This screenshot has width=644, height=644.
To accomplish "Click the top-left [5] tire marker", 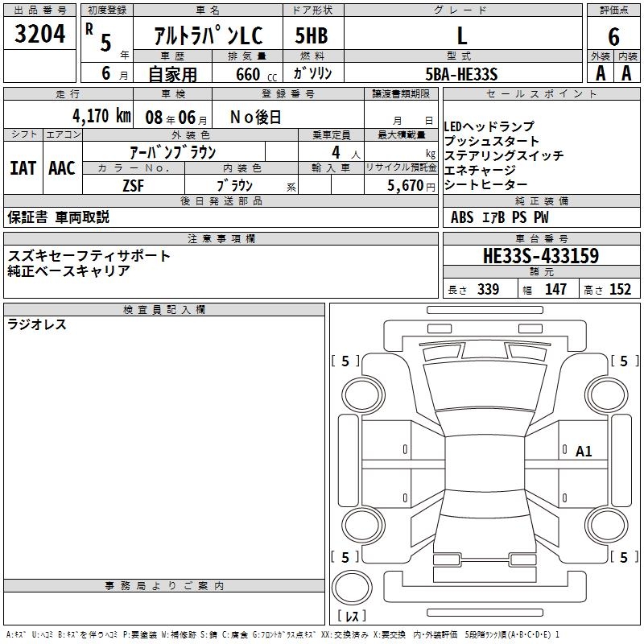I will pos(345,361).
